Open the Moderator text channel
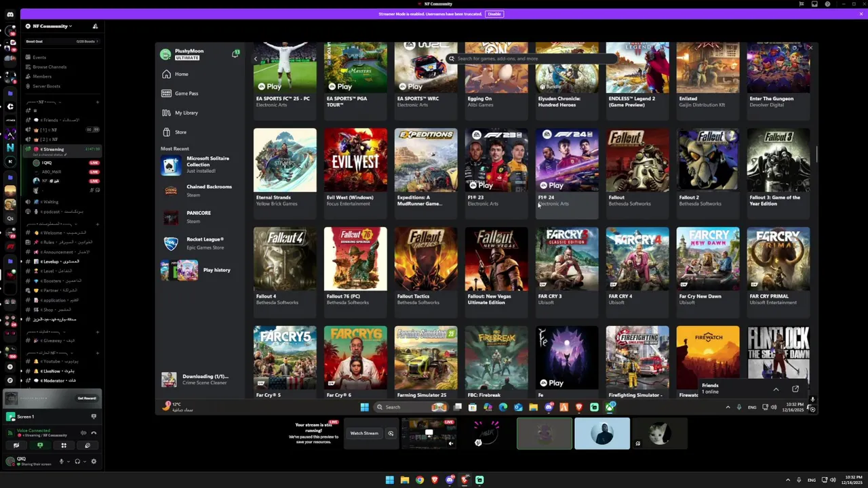868x488 pixels. (x=62, y=380)
